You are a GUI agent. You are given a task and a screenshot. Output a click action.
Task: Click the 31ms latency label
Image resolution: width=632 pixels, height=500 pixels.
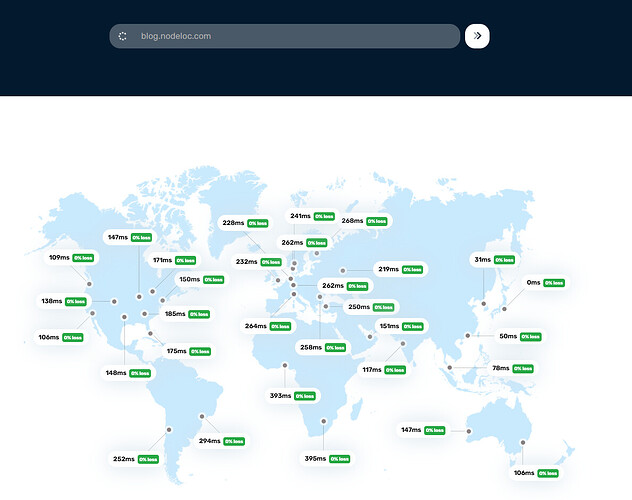click(482, 259)
